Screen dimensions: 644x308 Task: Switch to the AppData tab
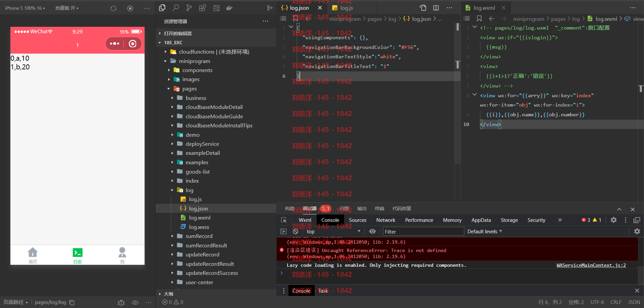[481, 220]
